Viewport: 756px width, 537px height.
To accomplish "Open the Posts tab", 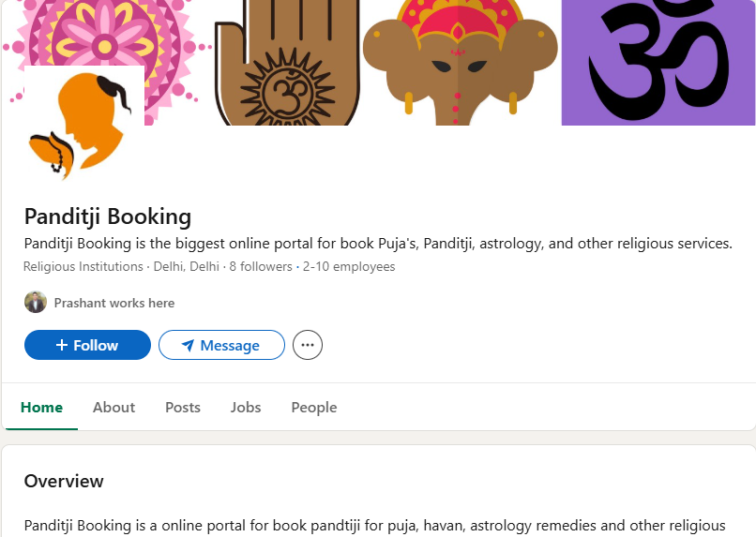I will click(x=183, y=408).
